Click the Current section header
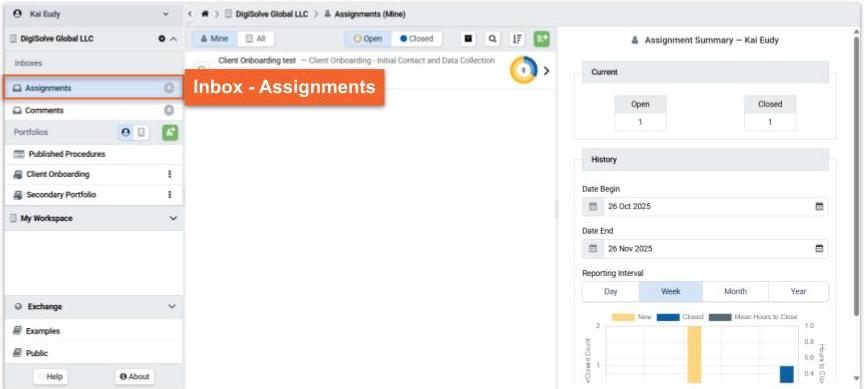The image size is (864, 389). coord(705,72)
